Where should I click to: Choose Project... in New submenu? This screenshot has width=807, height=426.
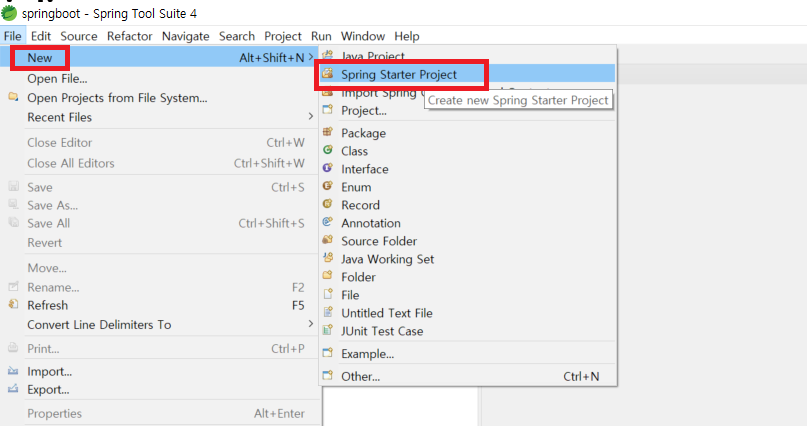point(467,110)
